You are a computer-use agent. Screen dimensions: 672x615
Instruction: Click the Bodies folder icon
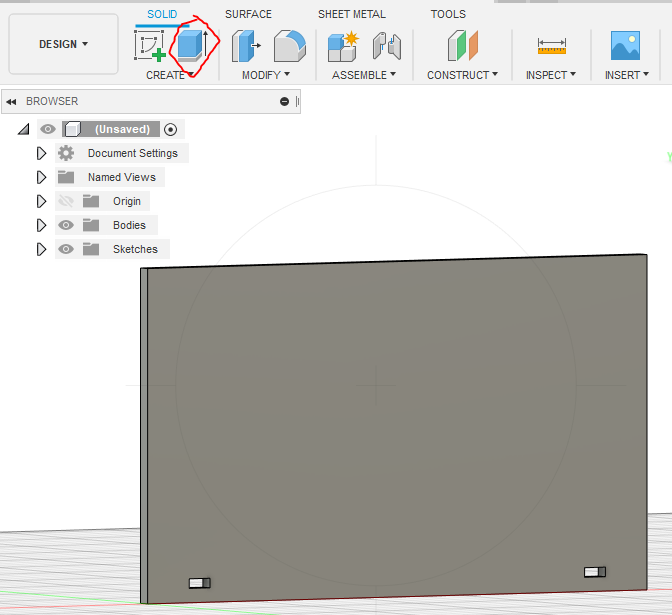(x=91, y=225)
